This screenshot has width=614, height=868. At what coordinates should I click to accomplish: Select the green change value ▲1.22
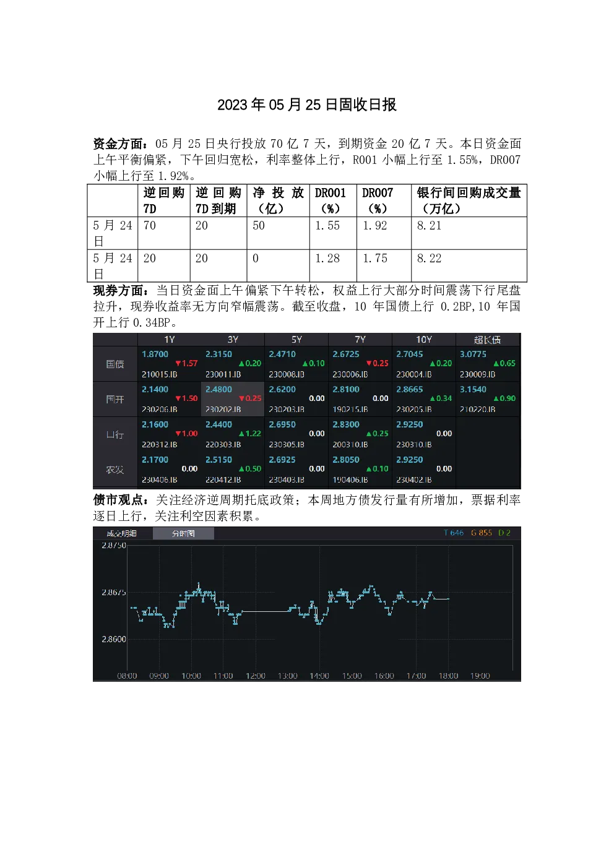tap(250, 434)
